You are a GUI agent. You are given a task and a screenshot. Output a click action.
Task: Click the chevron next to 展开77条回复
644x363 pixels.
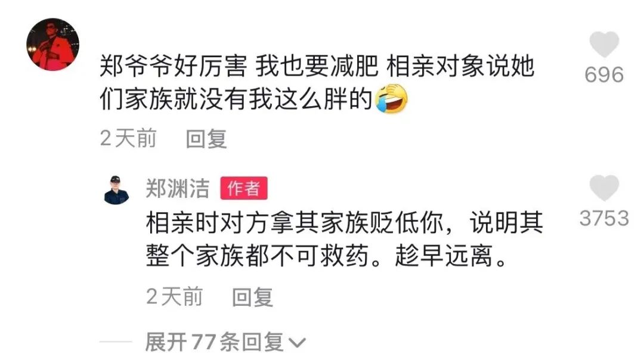(x=296, y=343)
